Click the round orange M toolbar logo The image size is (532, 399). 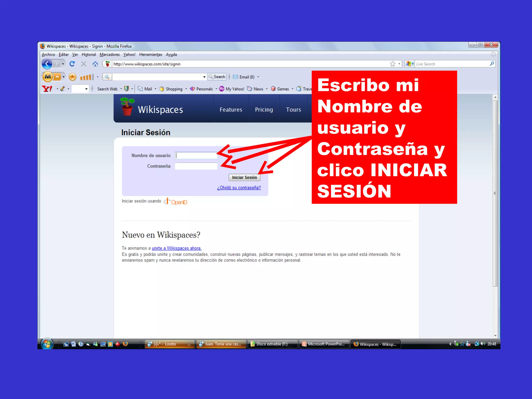click(x=48, y=77)
